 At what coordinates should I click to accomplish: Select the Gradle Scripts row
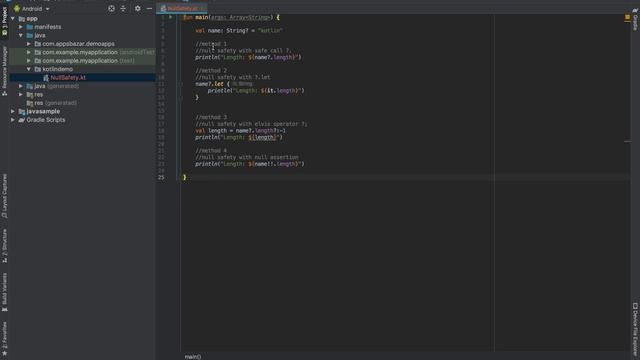coord(82,120)
